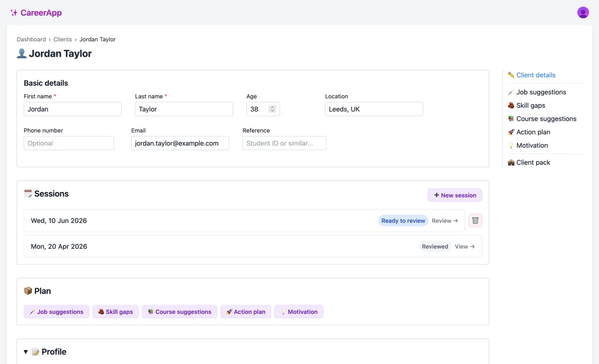Click the briefcase icon by Client pack
Viewport: 599px width, 364px height.
click(511, 163)
